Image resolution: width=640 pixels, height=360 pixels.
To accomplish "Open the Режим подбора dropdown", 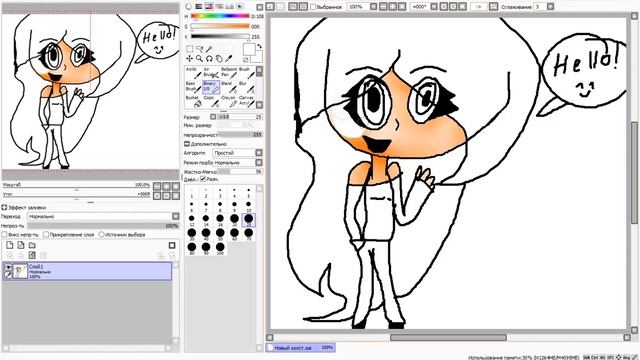I will (x=259, y=162).
